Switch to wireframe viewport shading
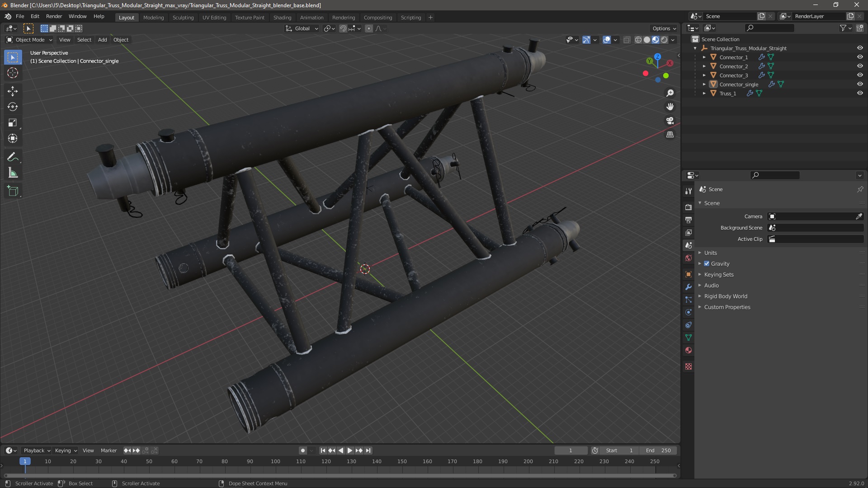Screen dimensions: 868x488 pos(638,40)
